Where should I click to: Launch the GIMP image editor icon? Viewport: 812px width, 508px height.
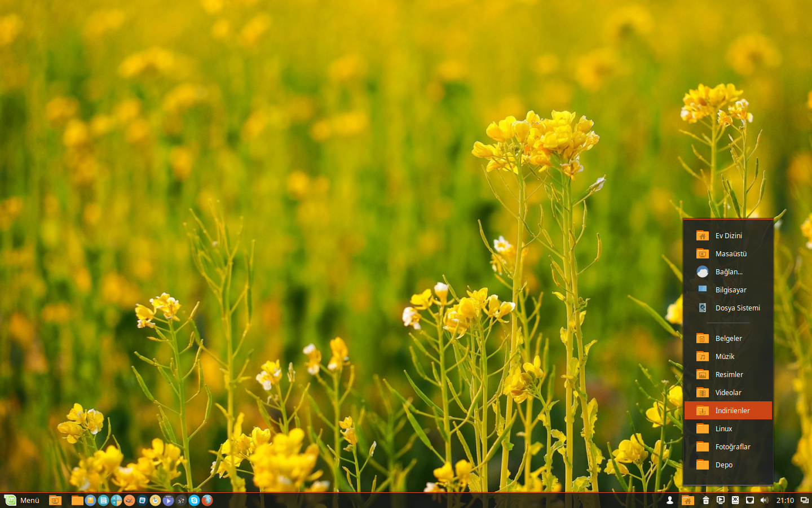(129, 500)
